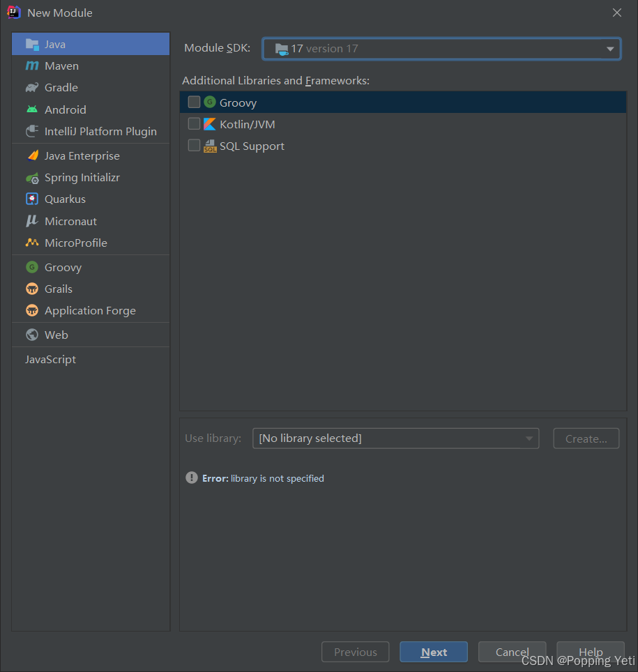
Task: Select JavaScript module type
Action: pos(91,359)
